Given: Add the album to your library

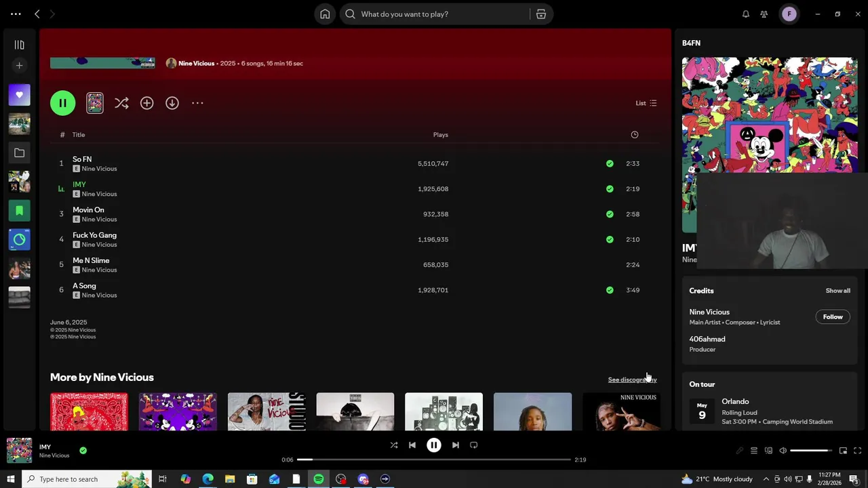Looking at the screenshot, I should 146,103.
